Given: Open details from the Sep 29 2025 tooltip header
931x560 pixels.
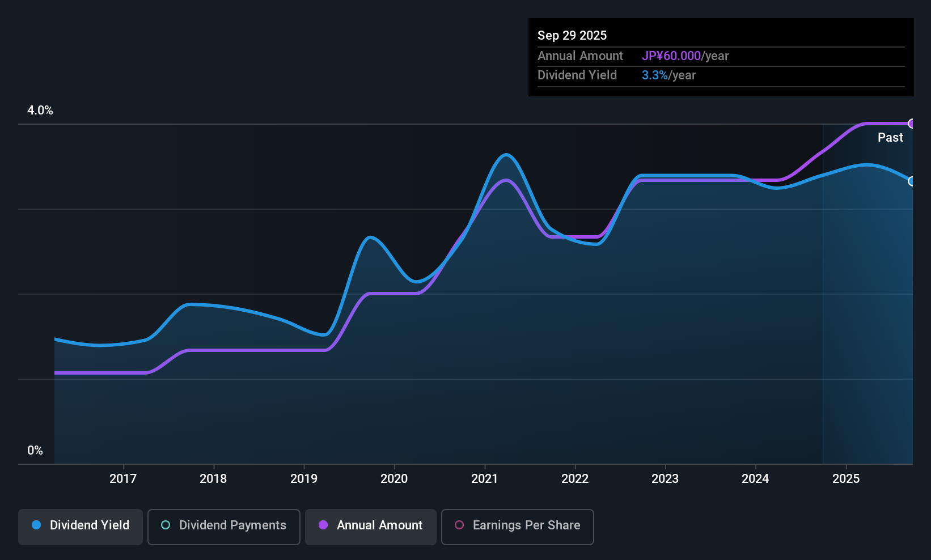Looking at the screenshot, I should coord(572,35).
